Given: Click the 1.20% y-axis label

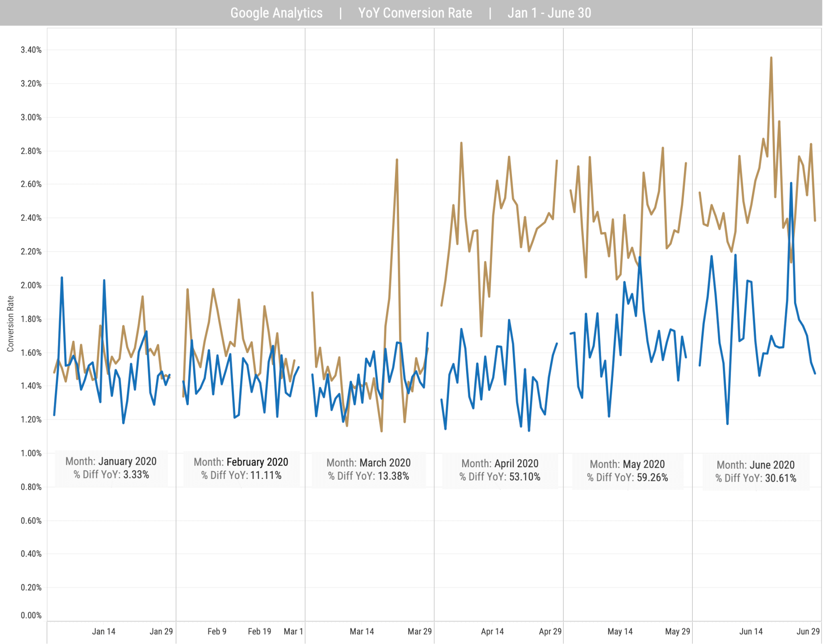Looking at the screenshot, I should (31, 419).
